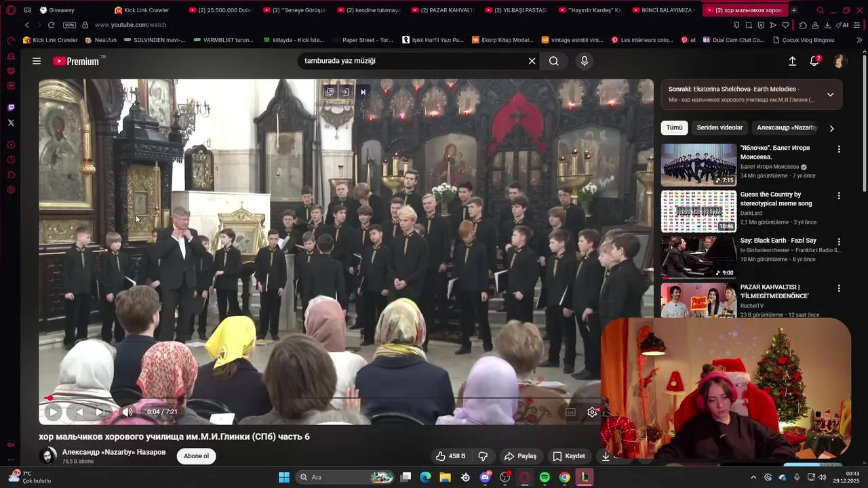Switch to 25.500.000 Dolar tab
The image size is (868, 488).
220,10
